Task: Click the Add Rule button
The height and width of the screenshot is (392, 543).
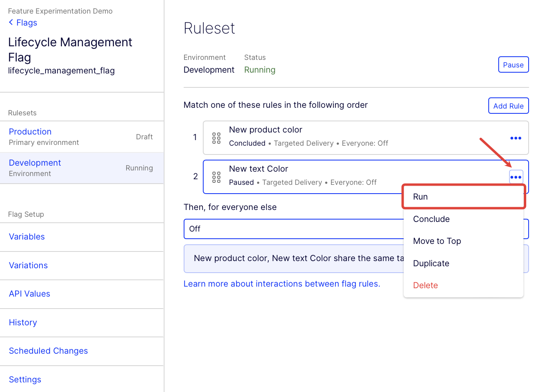Action: click(x=508, y=106)
